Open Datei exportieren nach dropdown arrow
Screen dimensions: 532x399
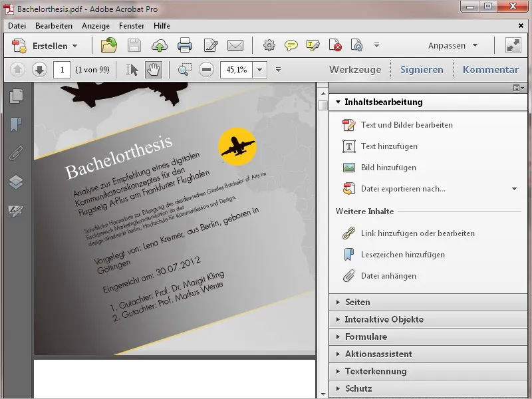click(514, 189)
